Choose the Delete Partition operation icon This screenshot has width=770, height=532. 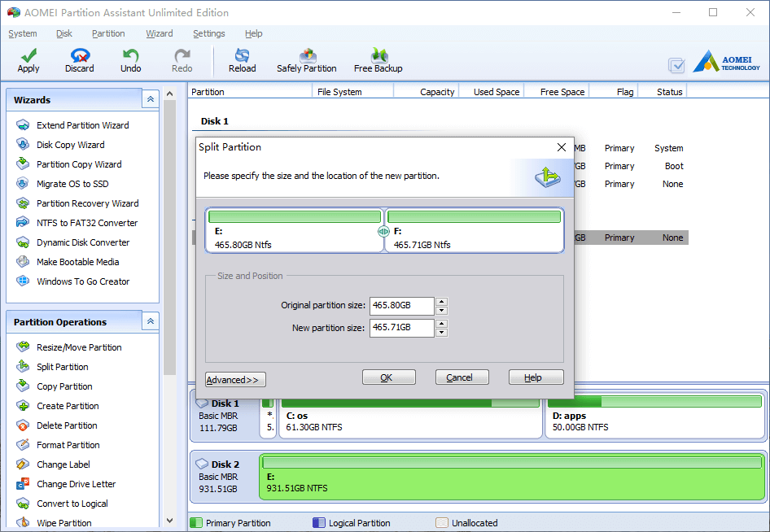point(23,425)
